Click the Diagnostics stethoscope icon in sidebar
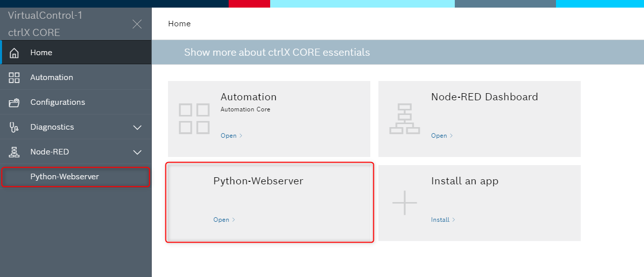Image resolution: width=644 pixels, height=277 pixels. (x=14, y=127)
